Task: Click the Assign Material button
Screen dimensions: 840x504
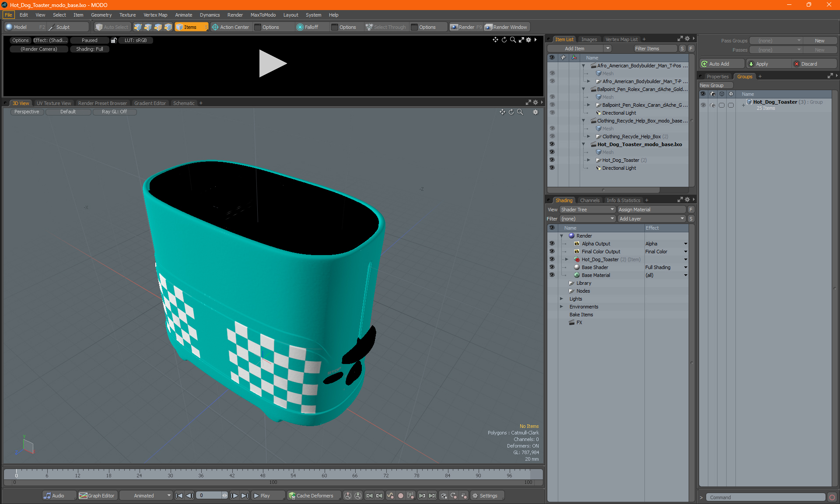Action: click(651, 210)
